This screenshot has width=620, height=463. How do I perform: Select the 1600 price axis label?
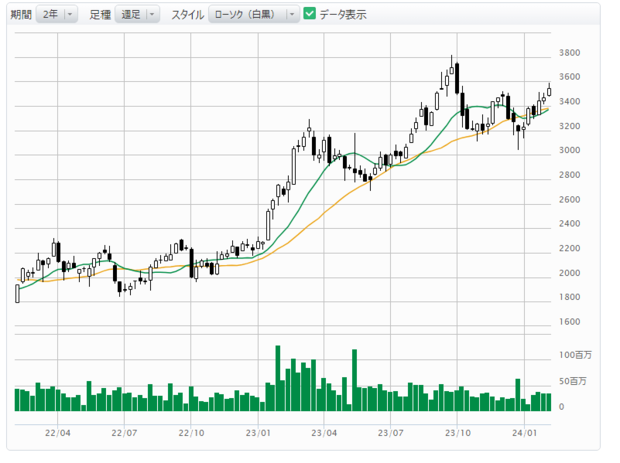click(571, 322)
